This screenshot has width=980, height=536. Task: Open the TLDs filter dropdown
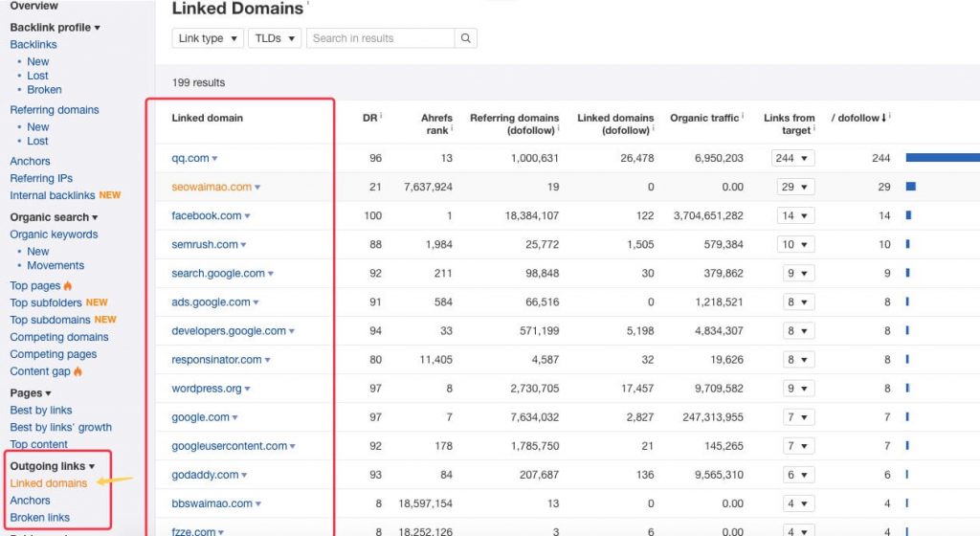(275, 38)
